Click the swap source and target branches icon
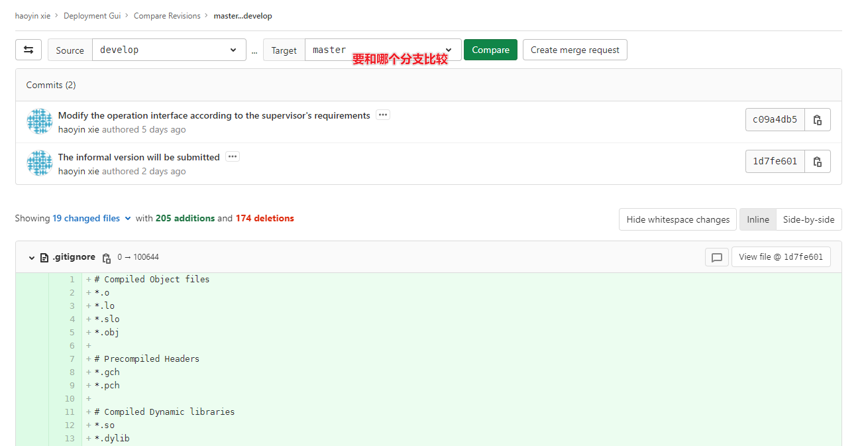This screenshot has height=446, width=868. tap(28, 49)
